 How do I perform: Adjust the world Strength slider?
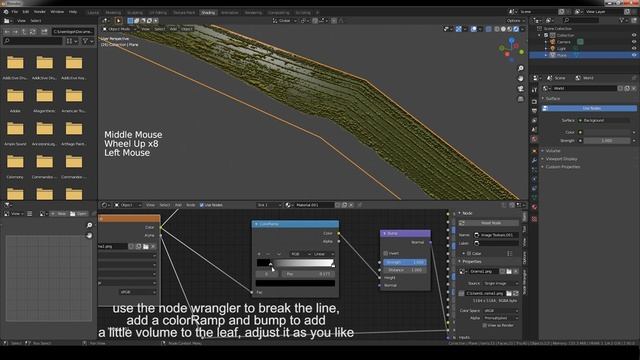click(x=607, y=140)
